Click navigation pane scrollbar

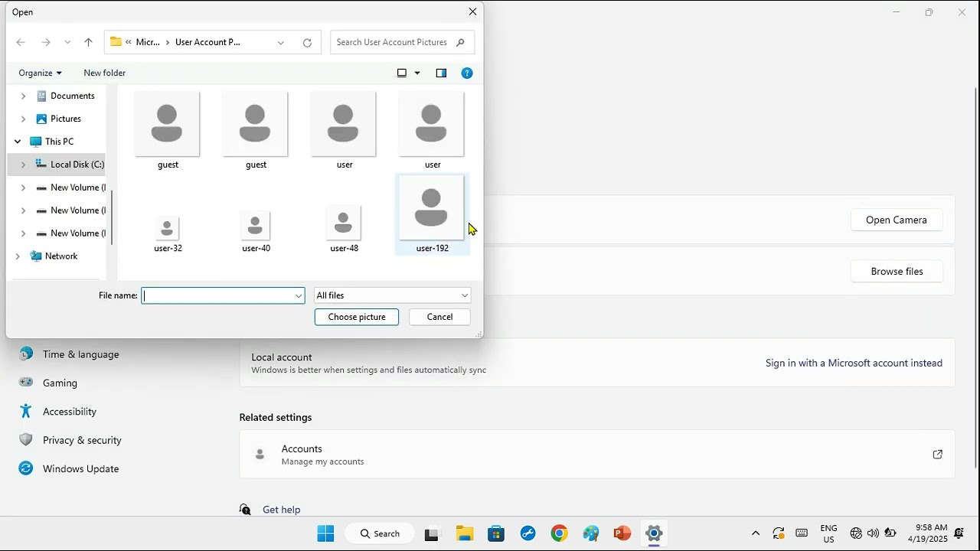112,217
